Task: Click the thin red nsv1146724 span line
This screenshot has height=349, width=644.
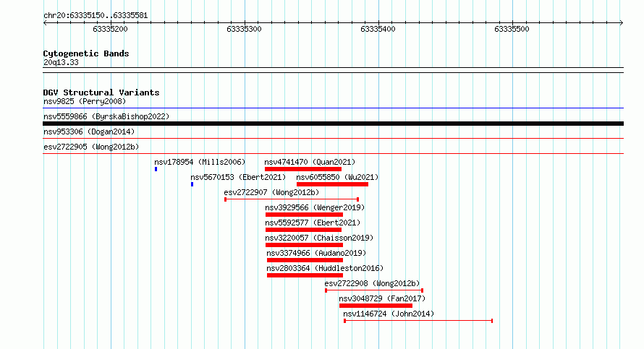Action: 418,321
